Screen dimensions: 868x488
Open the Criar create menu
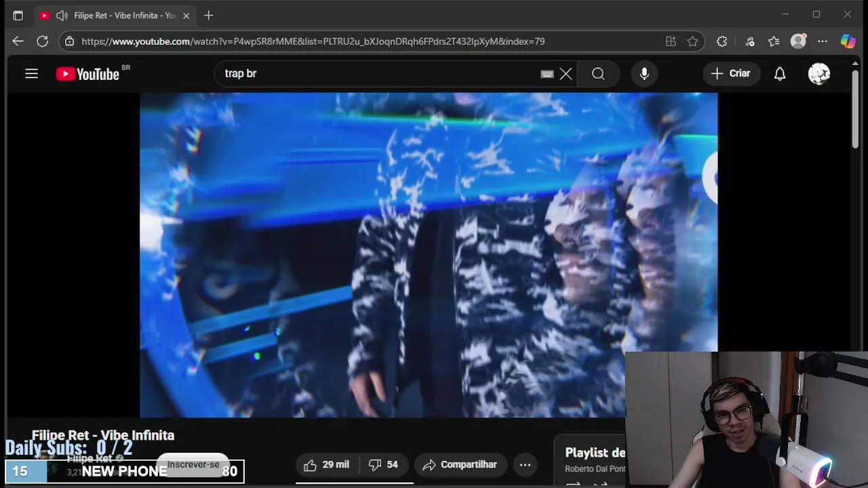730,74
